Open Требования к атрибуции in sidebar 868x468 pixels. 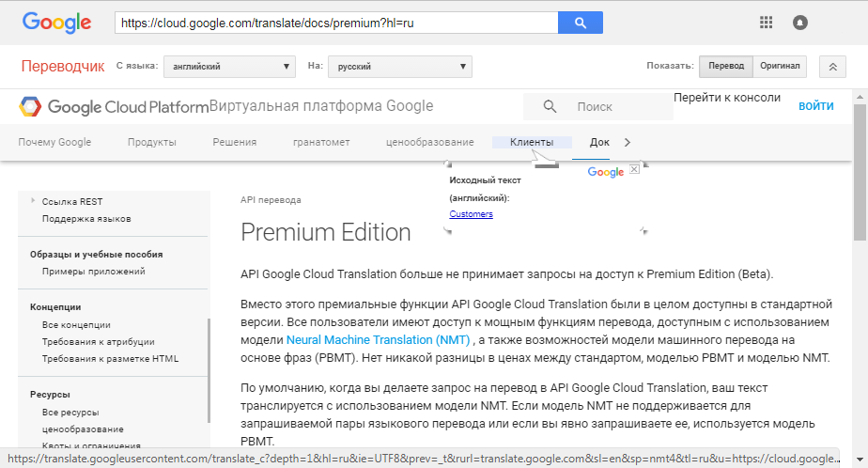tap(98, 342)
